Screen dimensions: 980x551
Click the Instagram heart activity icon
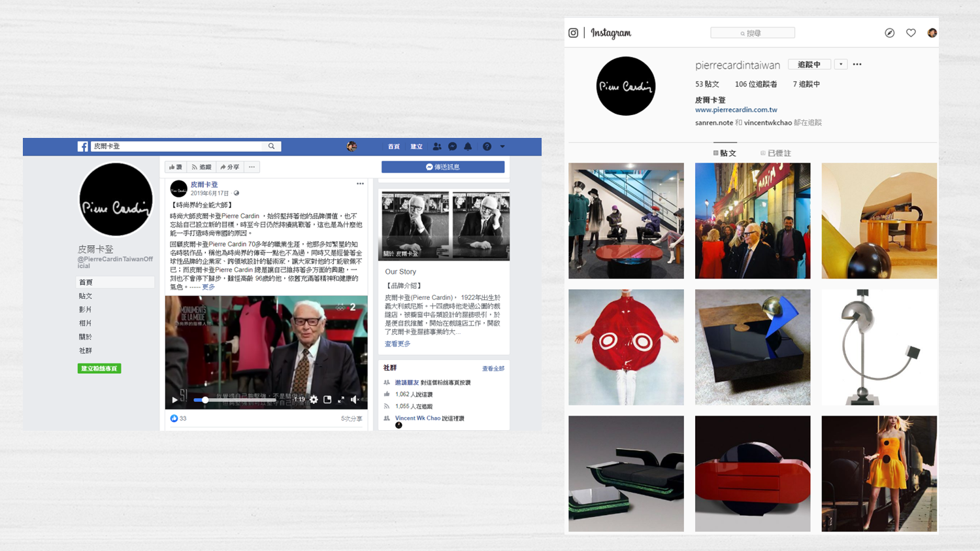(911, 33)
